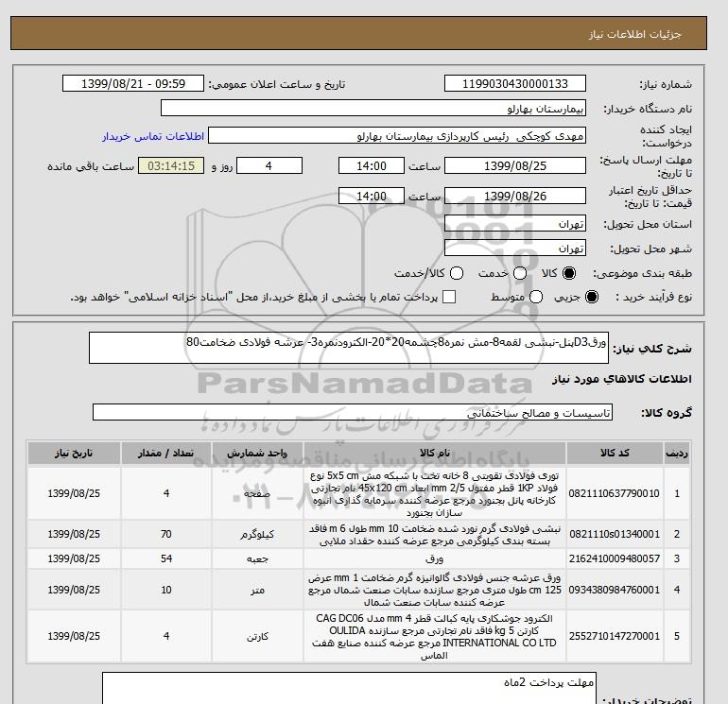The width and height of the screenshot is (728, 704).
Task: Click the unit cell جعبه
Action: pos(257,559)
